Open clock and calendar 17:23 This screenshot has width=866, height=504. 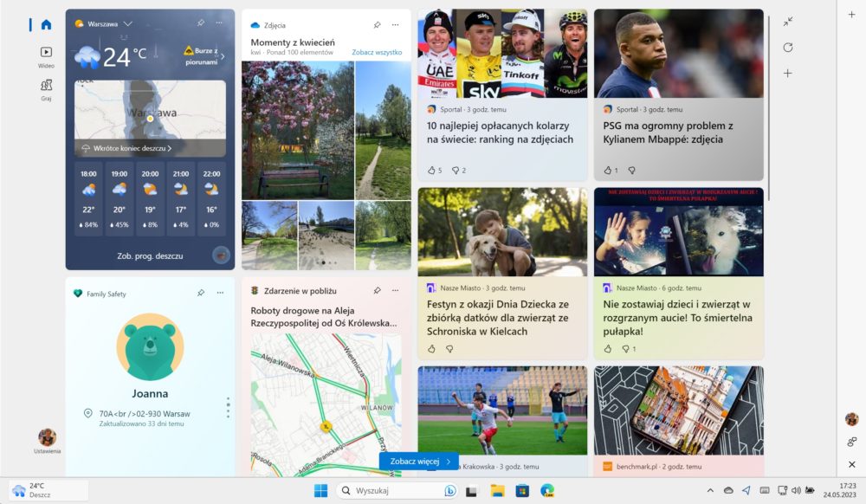839,490
